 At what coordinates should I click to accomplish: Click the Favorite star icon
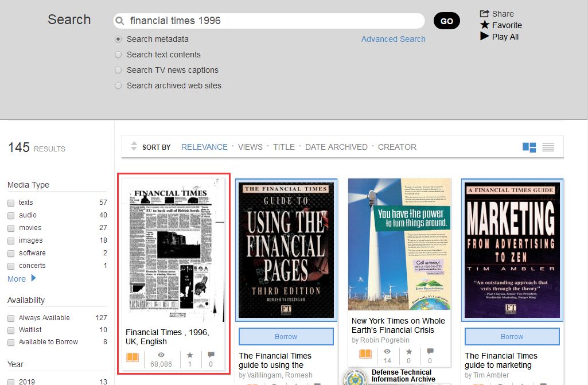(x=485, y=25)
